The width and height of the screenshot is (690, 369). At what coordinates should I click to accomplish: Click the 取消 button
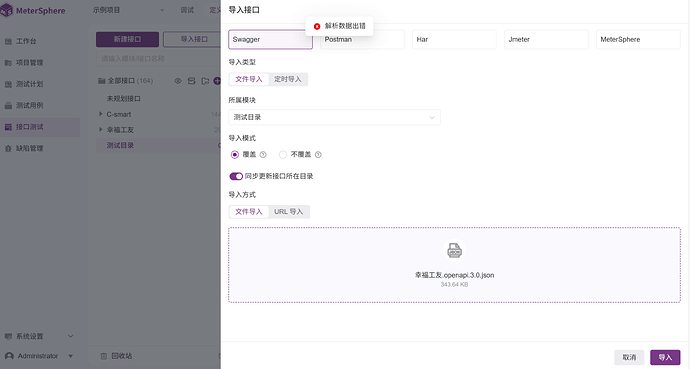(629, 358)
